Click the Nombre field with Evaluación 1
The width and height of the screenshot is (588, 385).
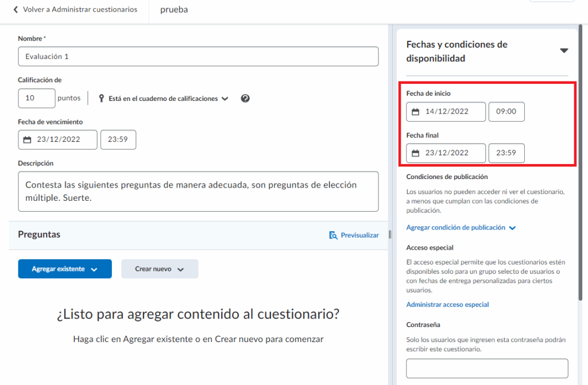(x=198, y=57)
